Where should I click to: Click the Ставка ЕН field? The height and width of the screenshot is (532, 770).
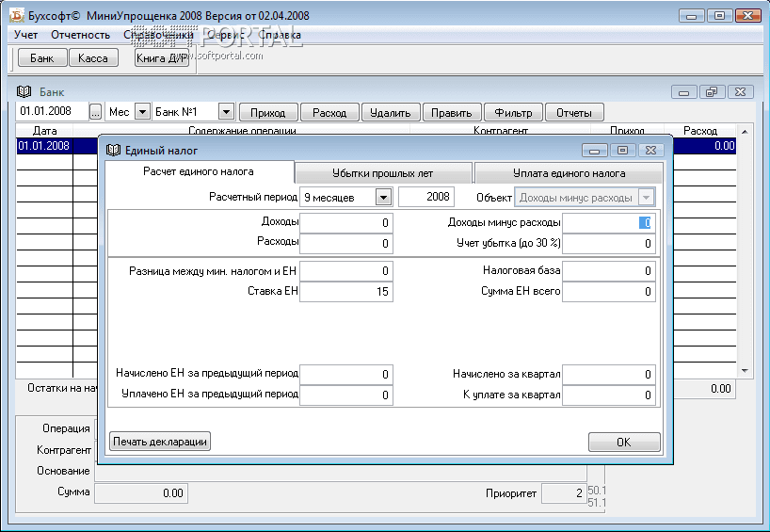tap(346, 292)
